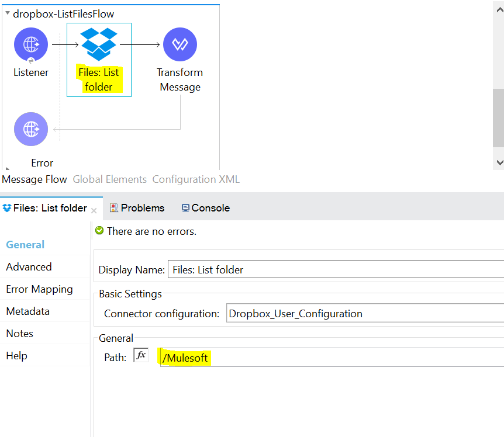Click the Transform Message label text
The height and width of the screenshot is (437, 504).
pos(180,79)
